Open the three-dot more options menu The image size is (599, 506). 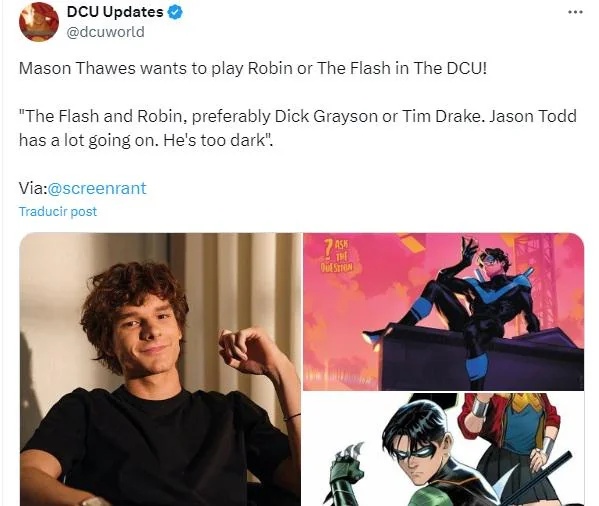[x=575, y=13]
